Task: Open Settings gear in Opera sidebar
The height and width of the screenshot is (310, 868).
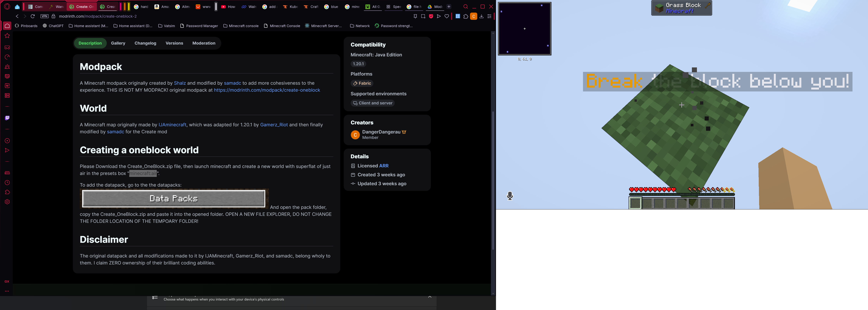Action: (x=7, y=202)
